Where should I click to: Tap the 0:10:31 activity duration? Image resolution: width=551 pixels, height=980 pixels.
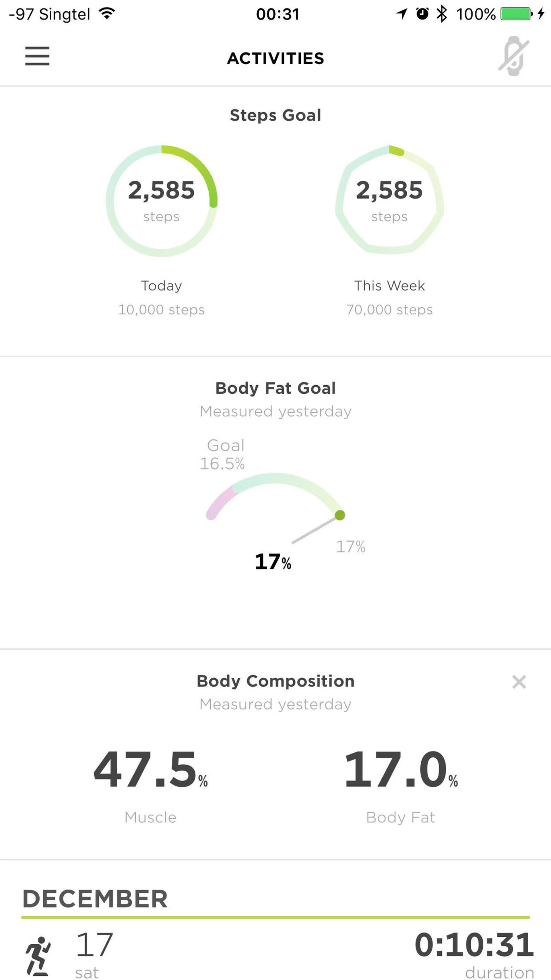[x=474, y=945]
